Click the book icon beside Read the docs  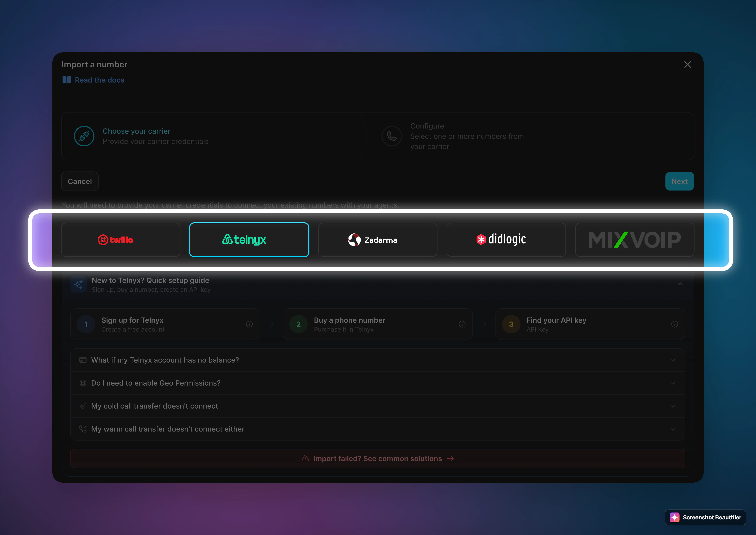click(67, 80)
